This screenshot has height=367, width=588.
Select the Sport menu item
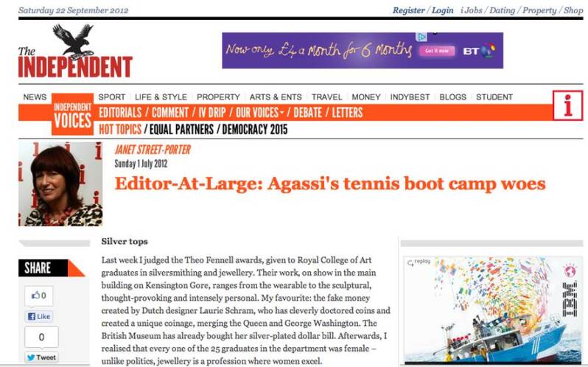pyautogui.click(x=112, y=97)
